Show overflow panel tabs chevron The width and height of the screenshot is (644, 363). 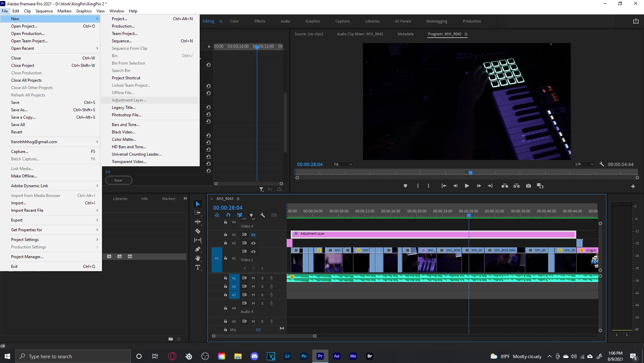(185, 199)
